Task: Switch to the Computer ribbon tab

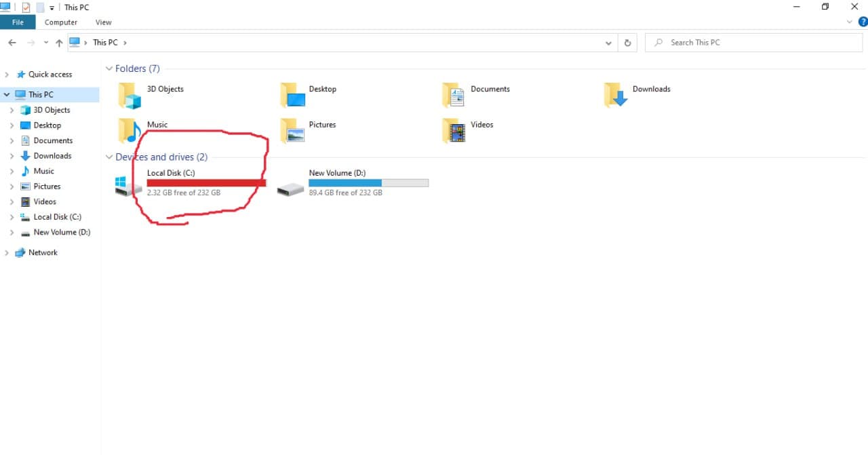Action: pyautogui.click(x=61, y=22)
